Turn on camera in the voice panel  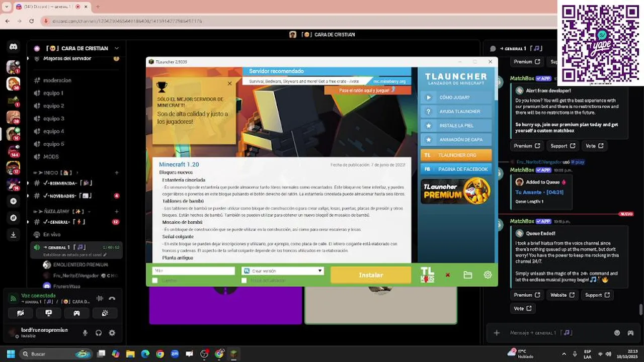tap(20, 313)
